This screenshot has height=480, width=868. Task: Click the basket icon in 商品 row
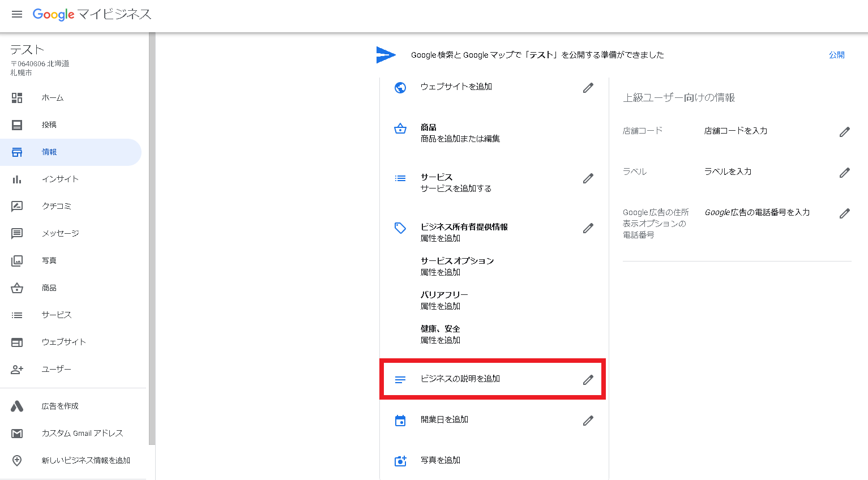[x=400, y=128]
